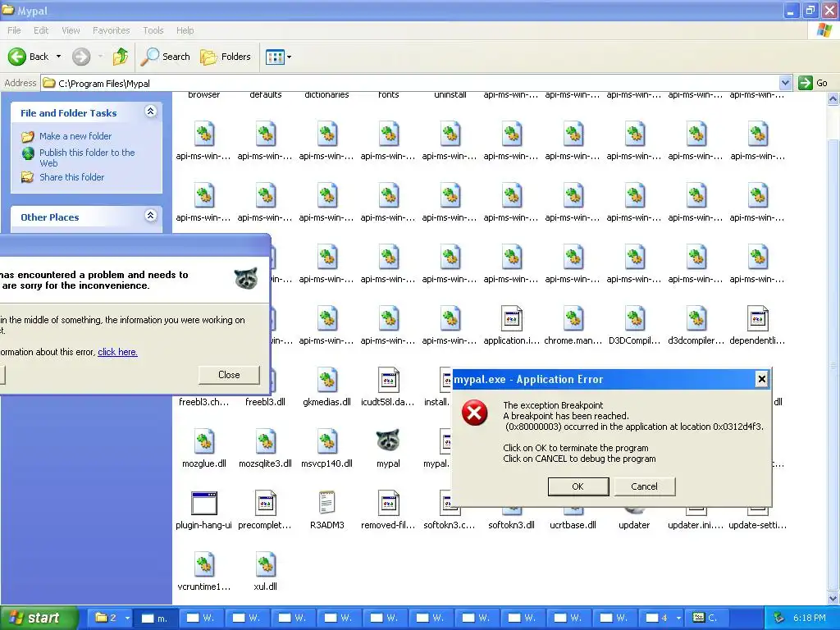The height and width of the screenshot is (630, 840).
Task: Select the updater.ini... file label
Action: coord(696,525)
